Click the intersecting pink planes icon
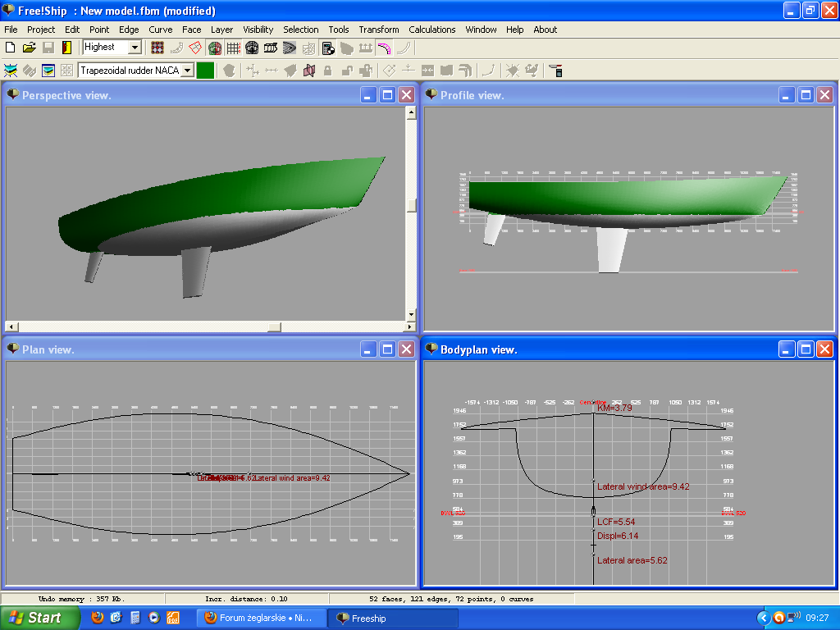Viewport: 840px width, 630px height. coord(309,71)
